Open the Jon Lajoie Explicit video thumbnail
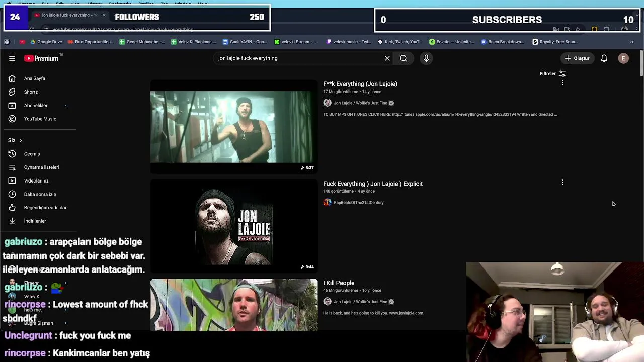644x362 pixels. (234, 226)
